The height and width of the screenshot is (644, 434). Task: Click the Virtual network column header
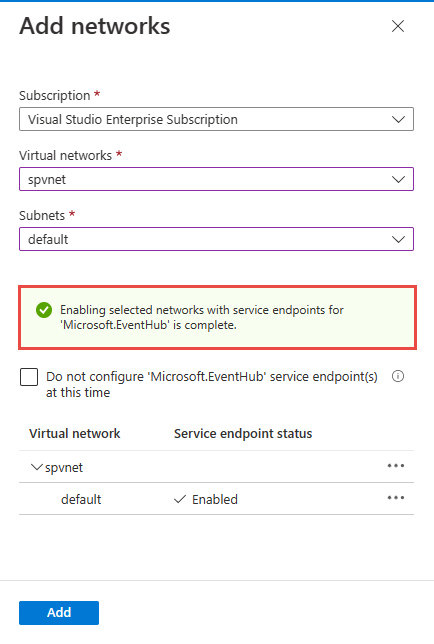74,434
